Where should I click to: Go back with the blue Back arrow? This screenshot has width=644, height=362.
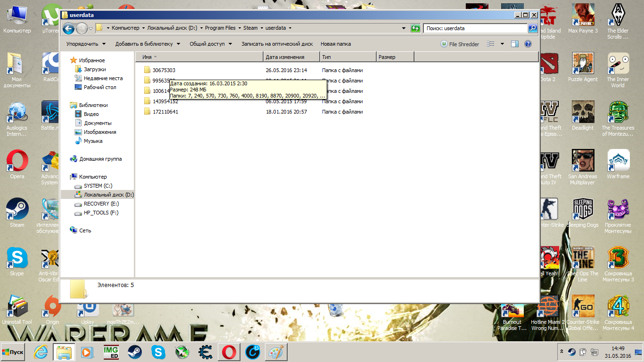[68, 28]
